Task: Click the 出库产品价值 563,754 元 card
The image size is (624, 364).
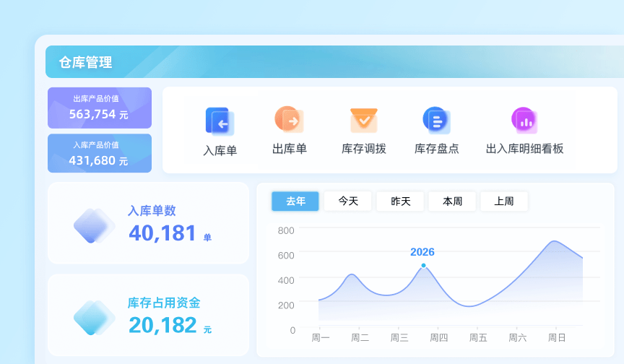Action: point(100,108)
